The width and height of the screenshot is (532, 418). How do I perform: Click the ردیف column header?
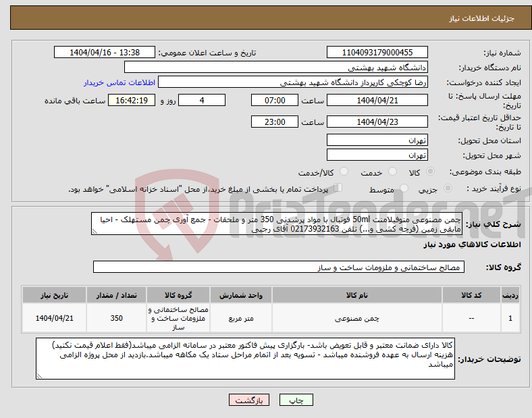tap(510, 295)
